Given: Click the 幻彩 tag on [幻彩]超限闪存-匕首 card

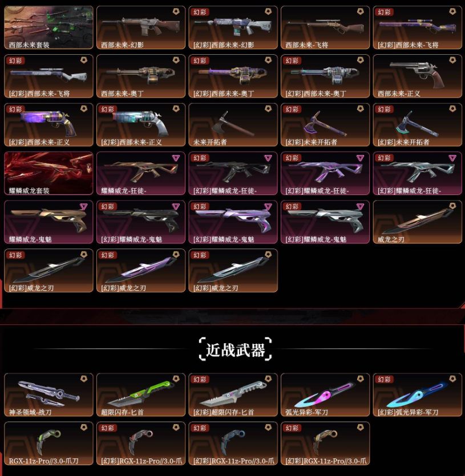Looking at the screenshot, I should coord(200,379).
